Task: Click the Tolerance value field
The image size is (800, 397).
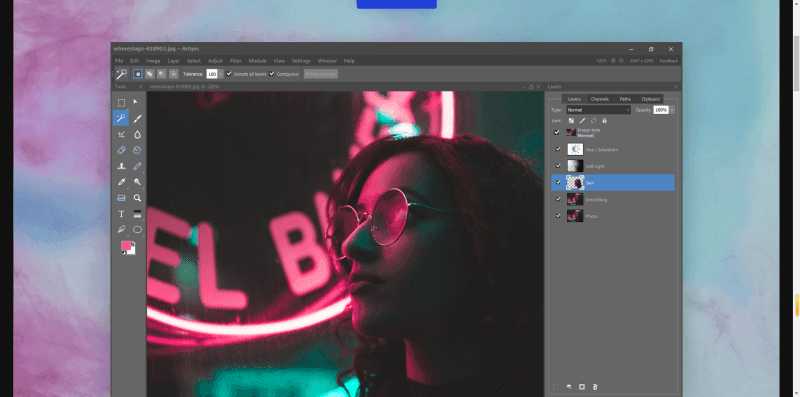Action: [212, 74]
